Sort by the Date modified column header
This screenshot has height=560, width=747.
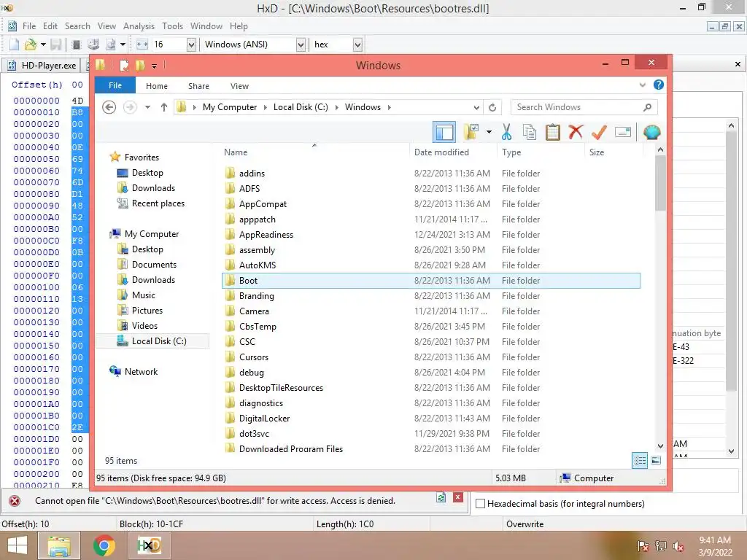click(441, 152)
